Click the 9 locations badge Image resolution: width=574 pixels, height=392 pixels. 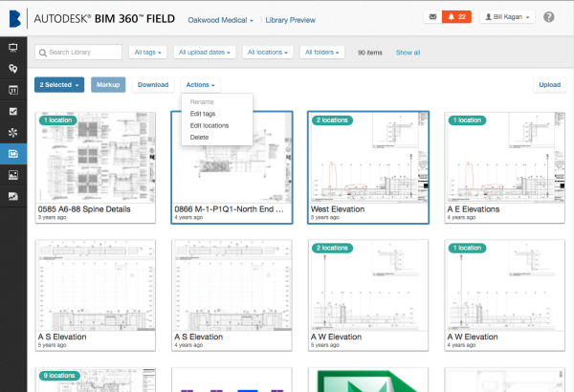click(59, 376)
